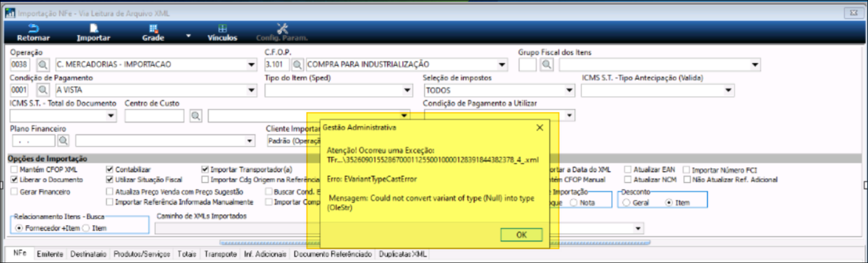868x263 pixels.
Task: Search Plano Financeiro magnifier icon
Action: point(63,140)
